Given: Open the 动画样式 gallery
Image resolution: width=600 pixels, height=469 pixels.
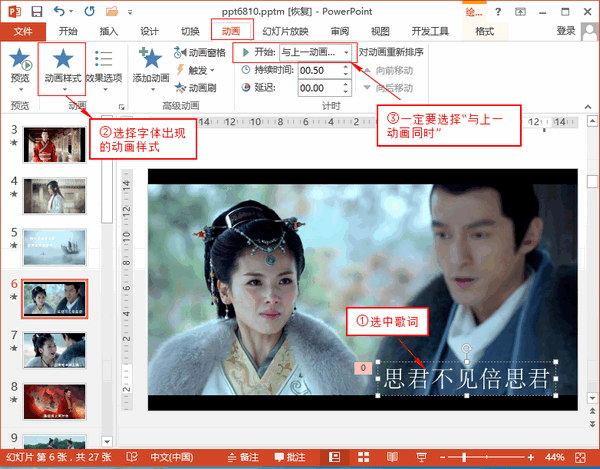Looking at the screenshot, I should [62, 69].
